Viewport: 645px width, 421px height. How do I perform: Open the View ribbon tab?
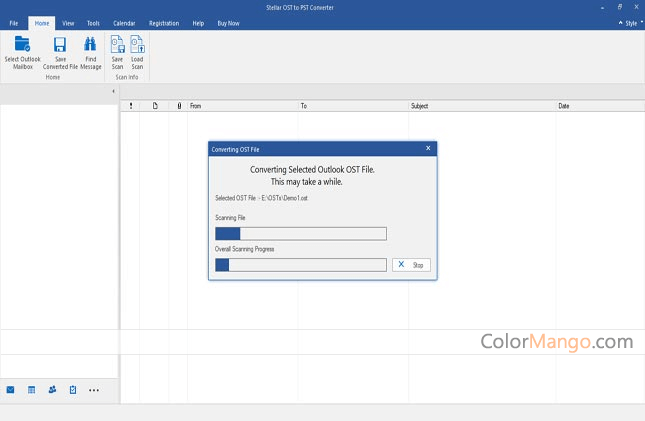point(68,23)
